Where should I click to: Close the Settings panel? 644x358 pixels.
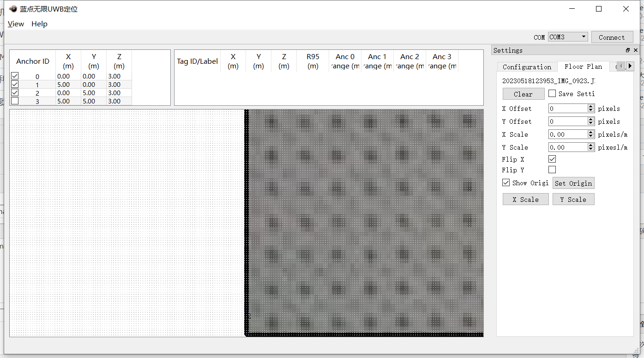(636, 50)
